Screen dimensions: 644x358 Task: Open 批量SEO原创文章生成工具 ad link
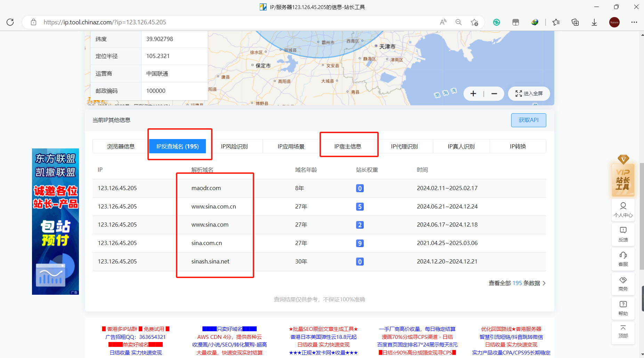tap(323, 329)
